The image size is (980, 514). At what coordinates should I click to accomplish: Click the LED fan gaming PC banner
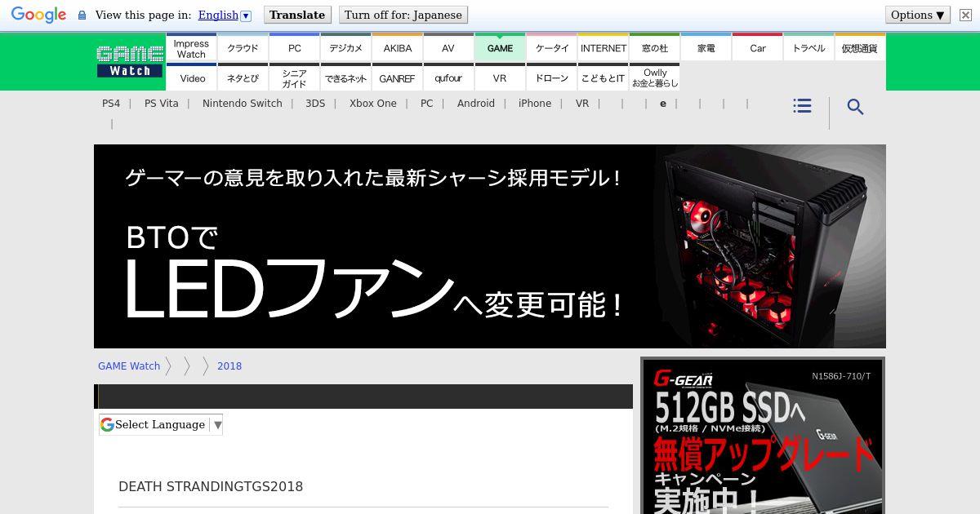pos(490,246)
